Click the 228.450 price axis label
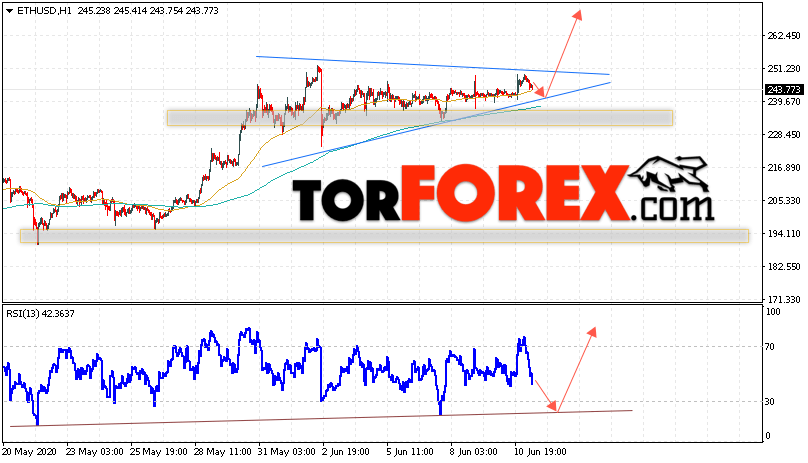Viewport: 808px width, 463px height. coord(784,135)
